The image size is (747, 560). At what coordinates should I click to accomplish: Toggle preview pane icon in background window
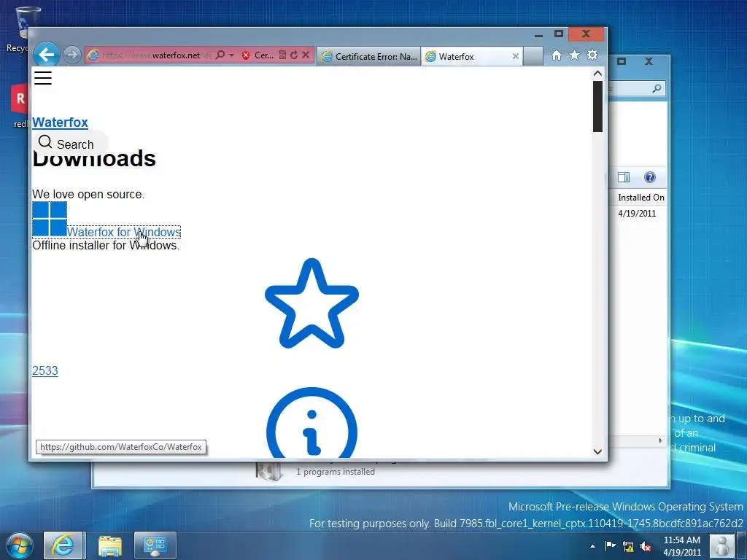(624, 178)
